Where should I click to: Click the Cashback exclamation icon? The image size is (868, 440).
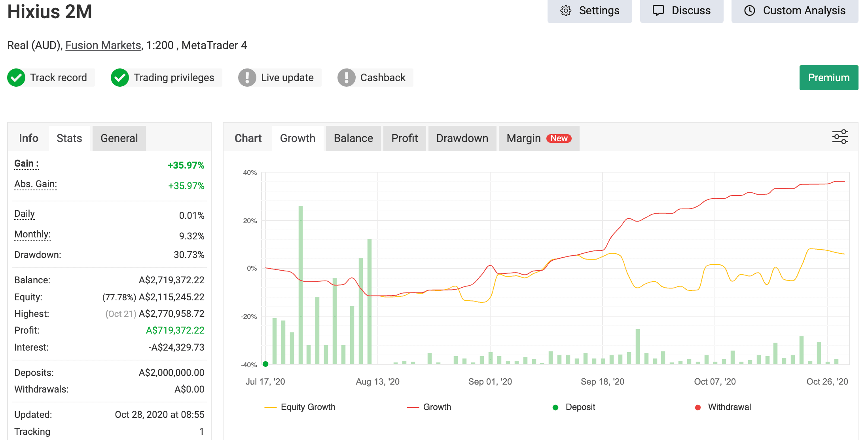(347, 78)
